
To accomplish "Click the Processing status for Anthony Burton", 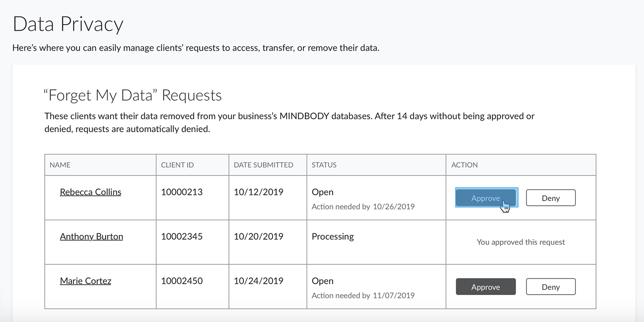I will [332, 236].
